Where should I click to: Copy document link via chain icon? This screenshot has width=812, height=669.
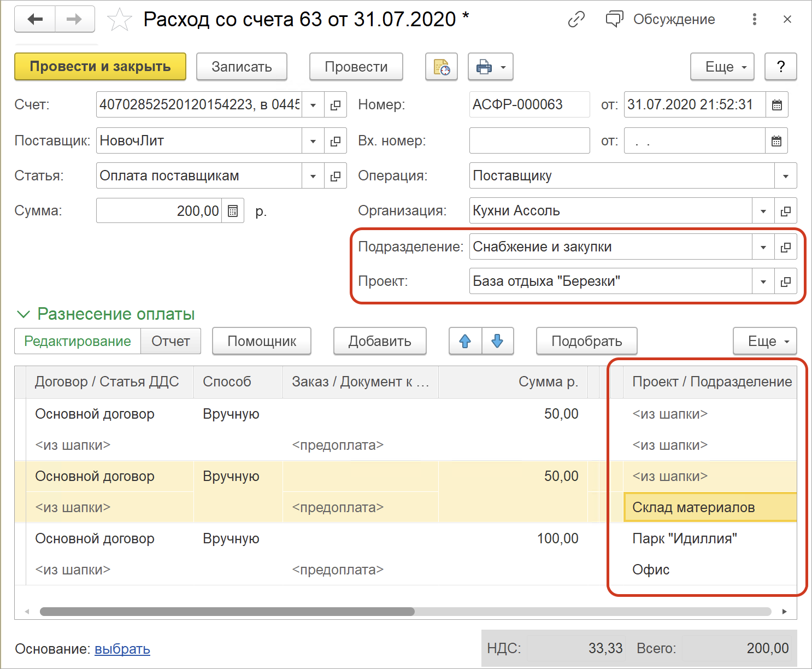[576, 20]
